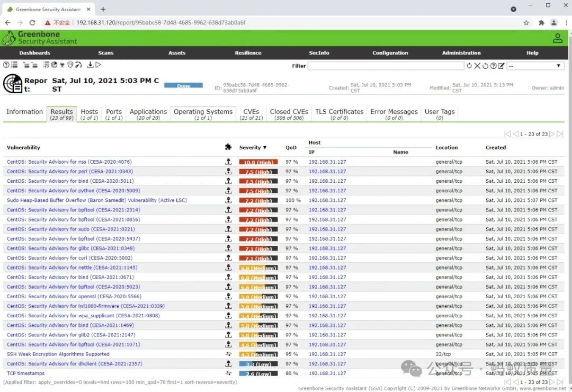Open the Help menu

point(533,53)
